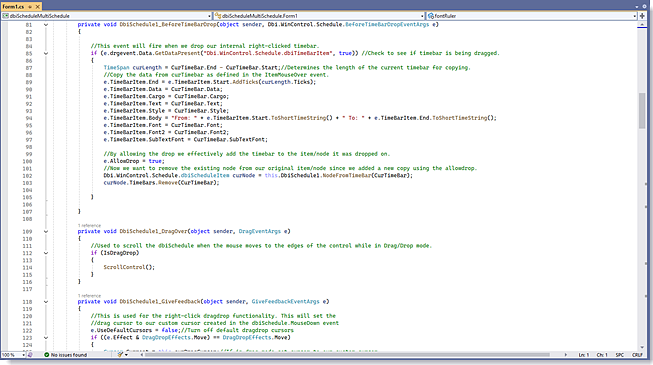
Task: Click the C# project icon in the navigation bar
Action: pyautogui.click(x=5, y=16)
